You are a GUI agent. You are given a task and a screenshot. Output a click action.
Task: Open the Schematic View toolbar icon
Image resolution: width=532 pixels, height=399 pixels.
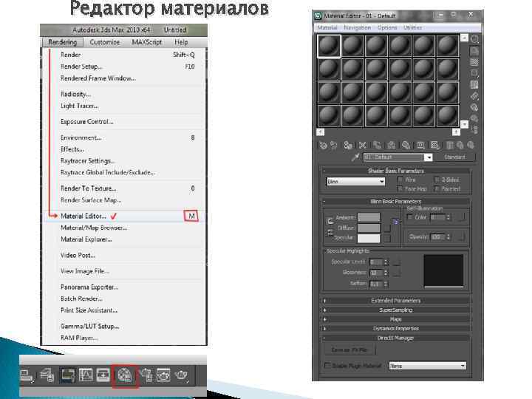pos(103,375)
